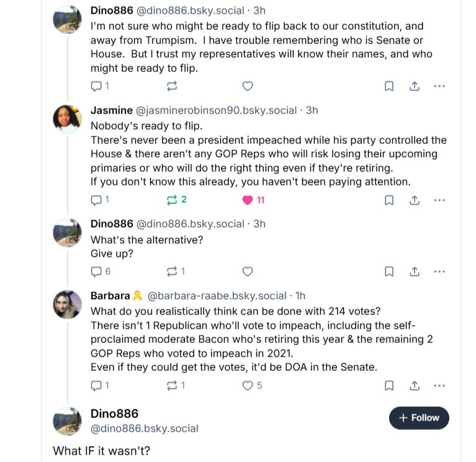Open Jasmine's profile via her handle
Screen dimensions: 476x462
click(x=216, y=110)
